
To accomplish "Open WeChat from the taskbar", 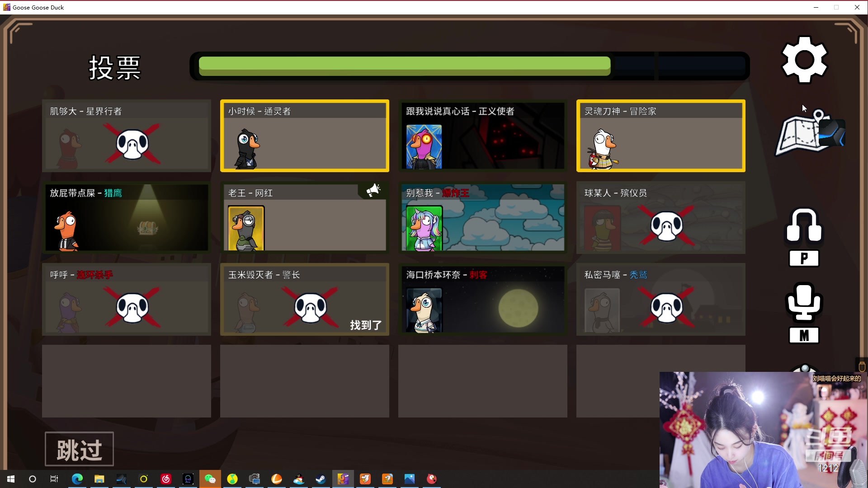I will pos(210,479).
